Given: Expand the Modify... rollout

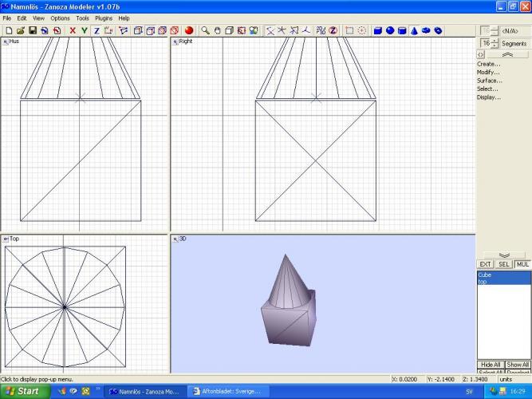Looking at the screenshot, I should point(488,72).
